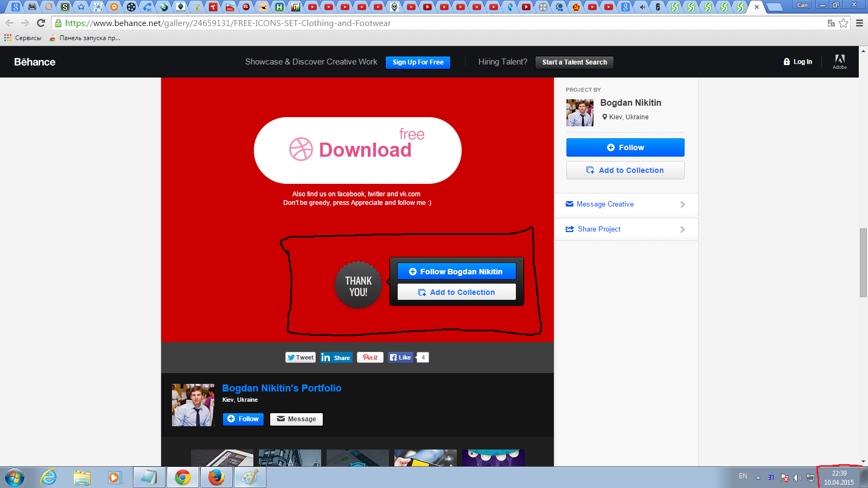Image resolution: width=868 pixels, height=488 pixels.
Task: Open Bogdan Nikitin's Portfolio link
Action: [282, 388]
